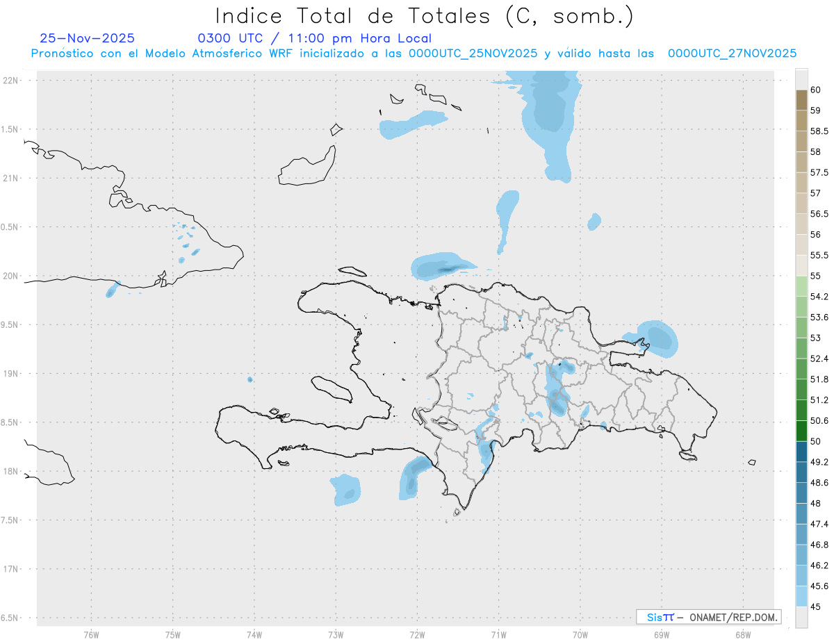
Task: Click the title 'Indice Total de Totales (C, somb.)'
Action: tap(424, 16)
